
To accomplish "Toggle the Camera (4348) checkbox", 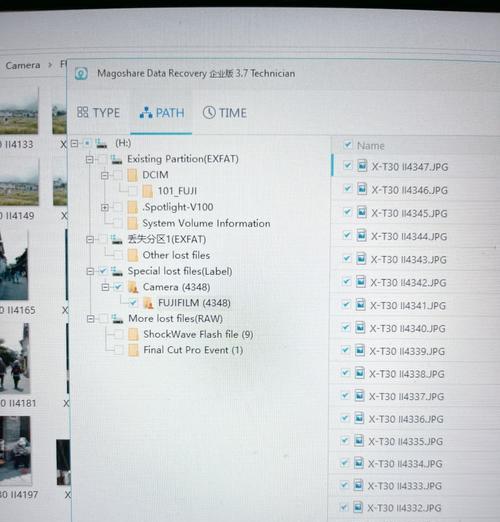I will coord(118,287).
